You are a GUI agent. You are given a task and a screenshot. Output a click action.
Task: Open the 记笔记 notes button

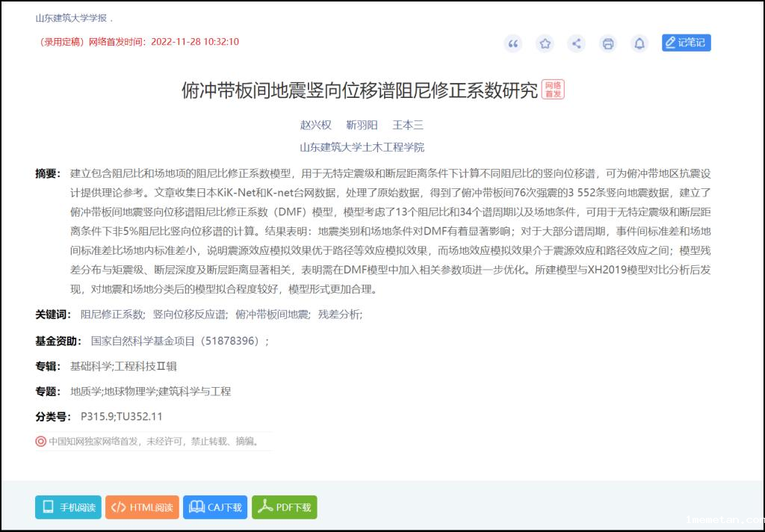coord(686,43)
